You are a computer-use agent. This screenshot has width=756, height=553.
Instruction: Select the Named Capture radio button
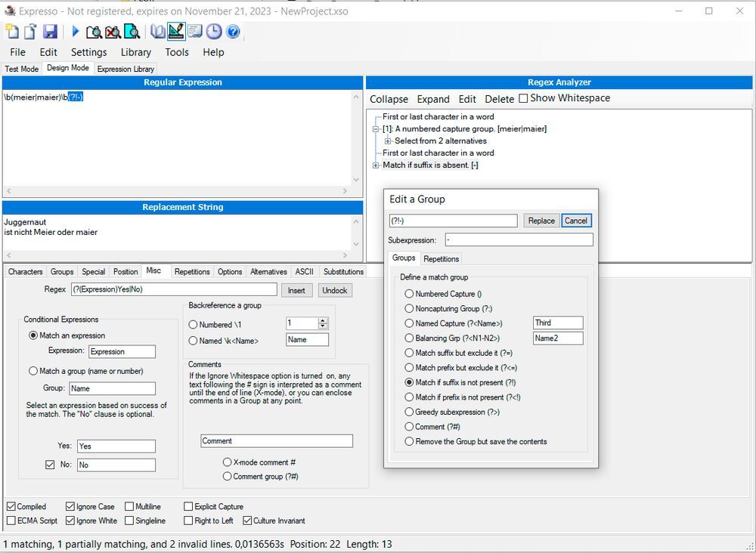click(x=410, y=323)
